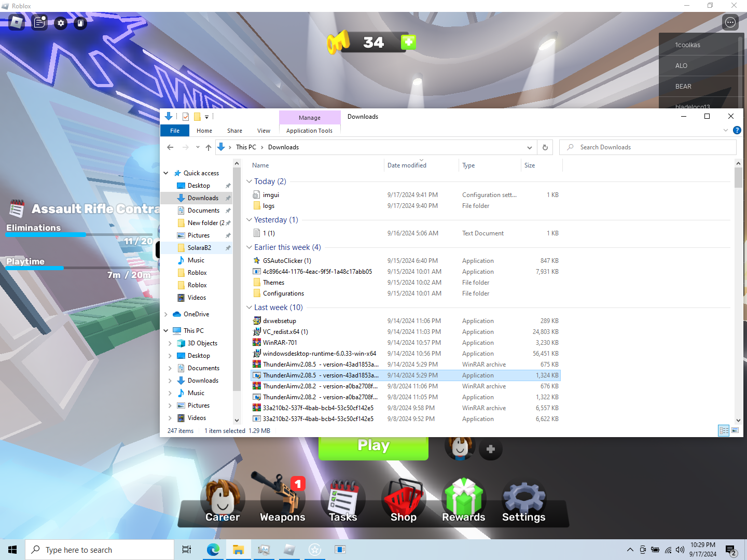This screenshot has height=560, width=747.
Task: Go up one folder level
Action: [209, 147]
